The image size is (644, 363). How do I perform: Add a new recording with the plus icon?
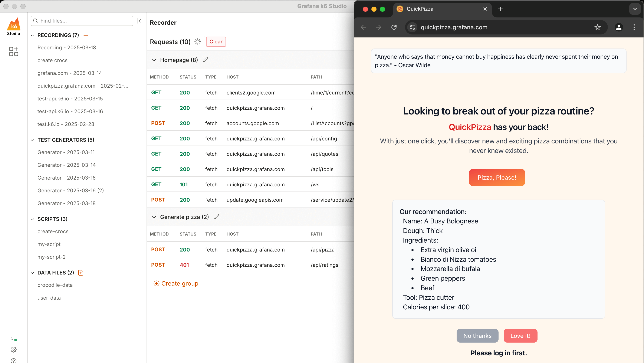[86, 35]
